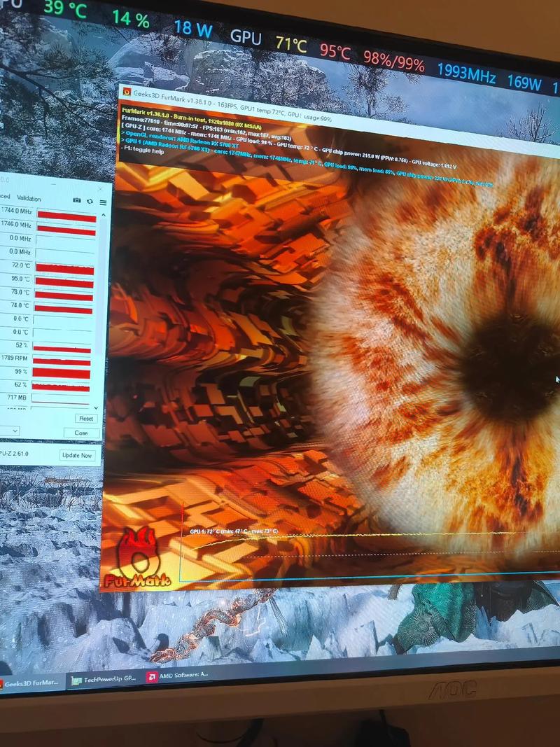
Task: Open the GPU selection dropdown in GPU-Z
Action: pyautogui.click(x=15, y=430)
